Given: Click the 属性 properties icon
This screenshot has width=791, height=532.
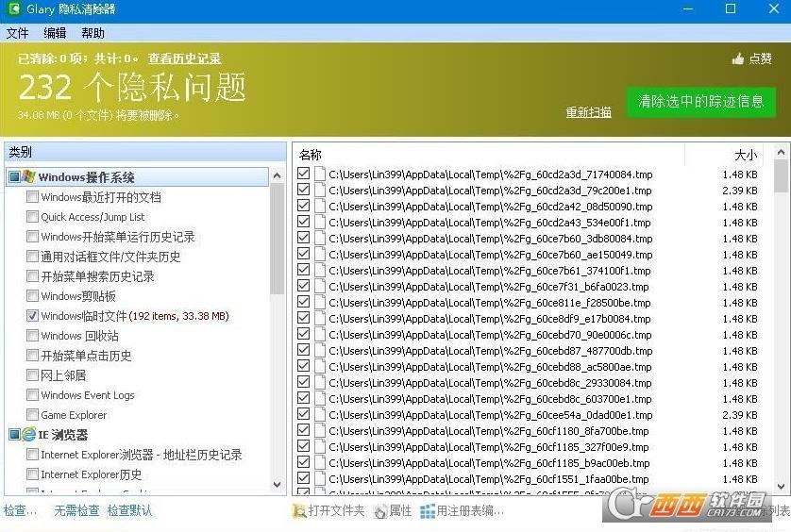Looking at the screenshot, I should (x=380, y=511).
